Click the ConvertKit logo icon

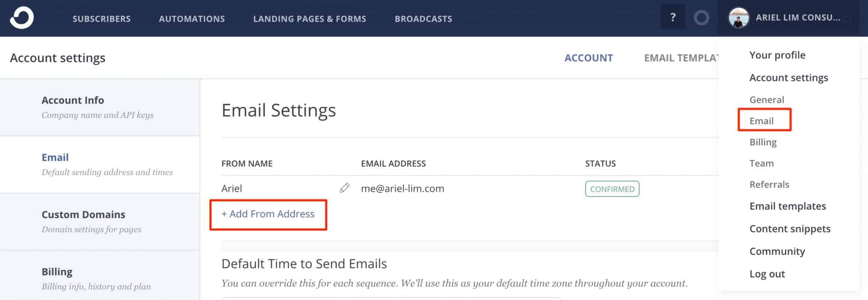pyautogui.click(x=22, y=18)
